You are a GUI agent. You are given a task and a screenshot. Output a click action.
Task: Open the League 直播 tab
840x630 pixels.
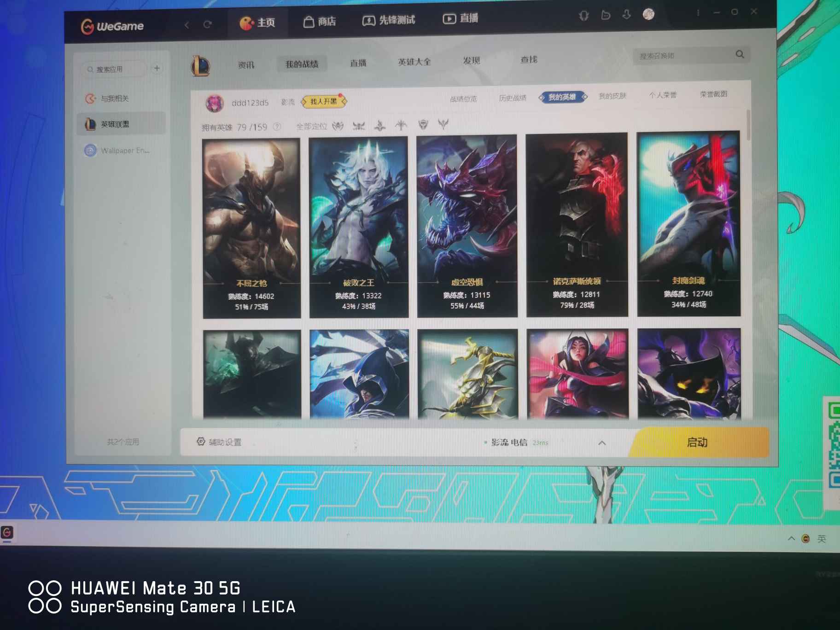point(358,63)
